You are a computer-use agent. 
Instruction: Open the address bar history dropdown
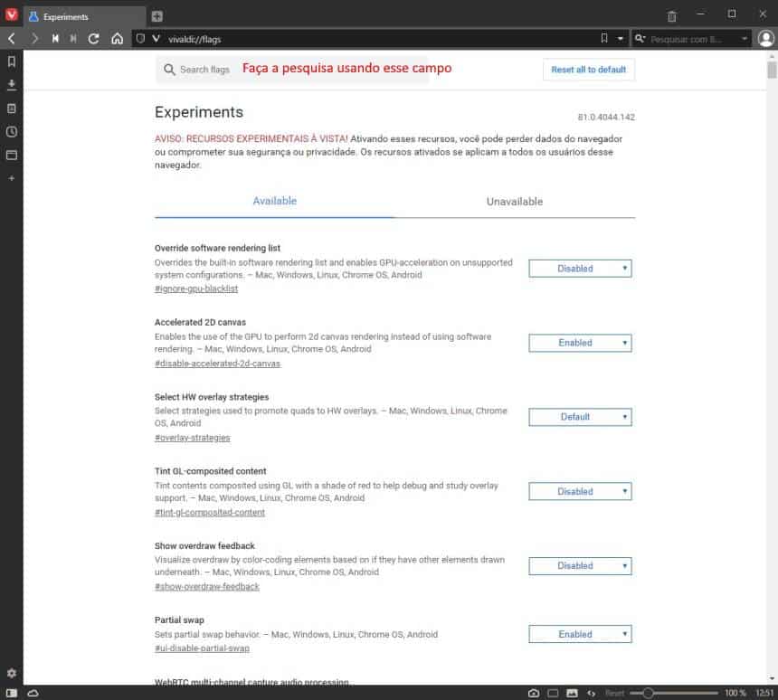(620, 39)
